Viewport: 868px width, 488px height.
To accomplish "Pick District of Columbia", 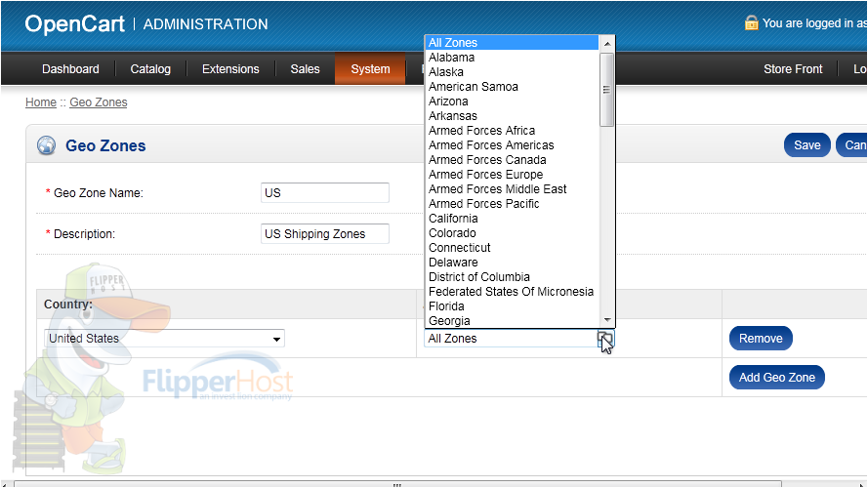I will click(512, 277).
